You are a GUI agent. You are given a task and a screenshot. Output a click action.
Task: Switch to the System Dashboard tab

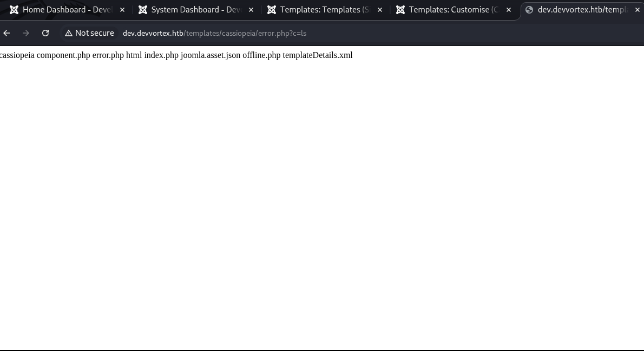pos(196,10)
